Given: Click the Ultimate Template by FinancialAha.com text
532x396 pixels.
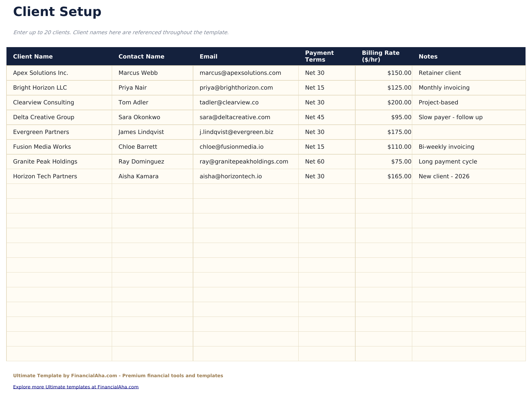Looking at the screenshot, I should [x=118, y=375].
